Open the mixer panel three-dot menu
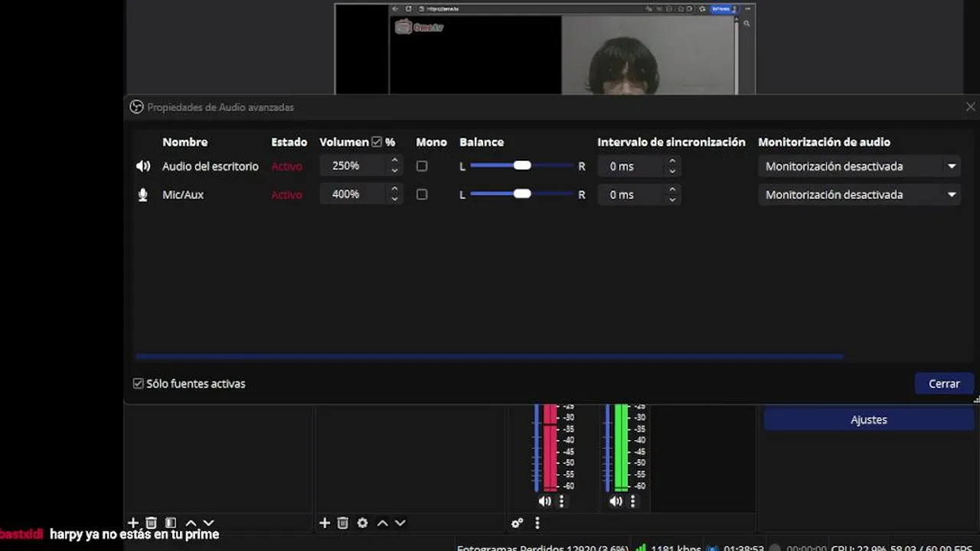 tap(537, 523)
